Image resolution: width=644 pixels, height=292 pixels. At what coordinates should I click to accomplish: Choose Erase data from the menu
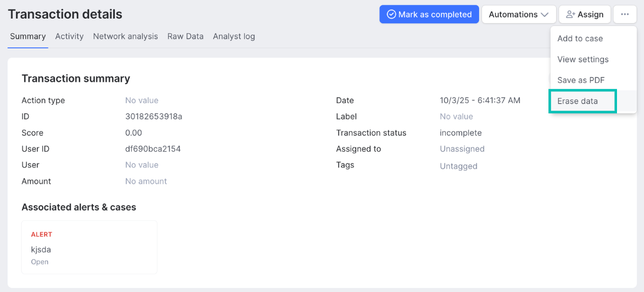(578, 101)
